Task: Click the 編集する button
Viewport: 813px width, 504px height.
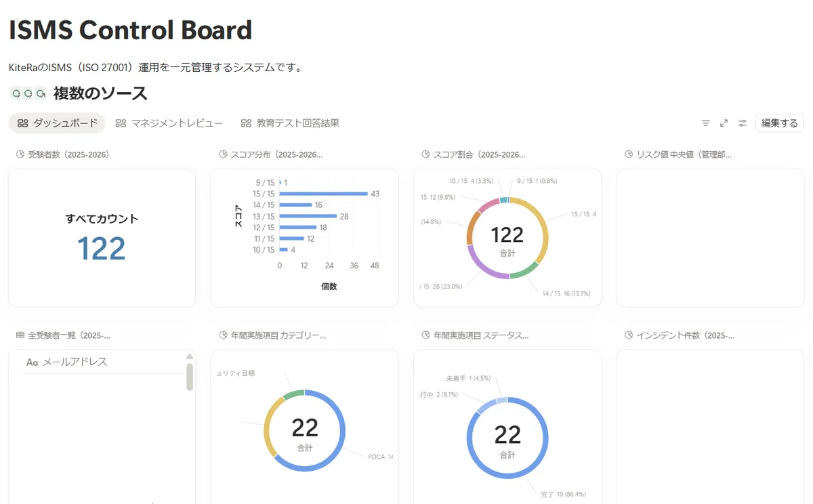Action: pyautogui.click(x=779, y=123)
